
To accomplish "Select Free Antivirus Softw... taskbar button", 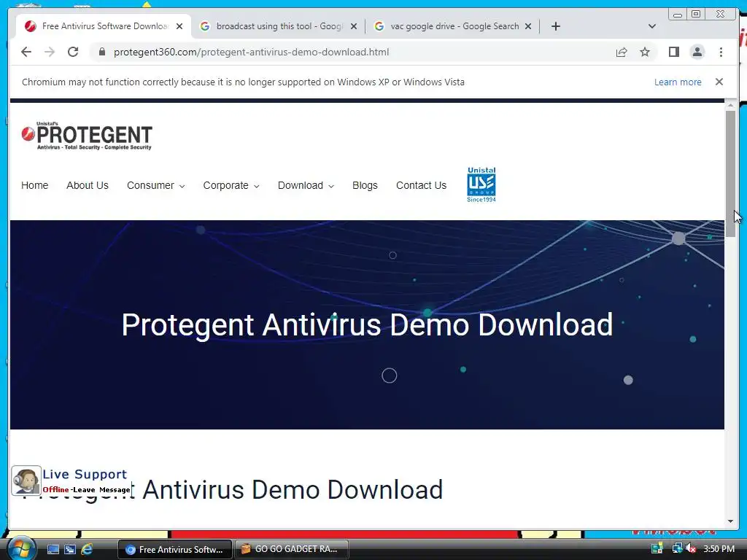I will [175, 549].
